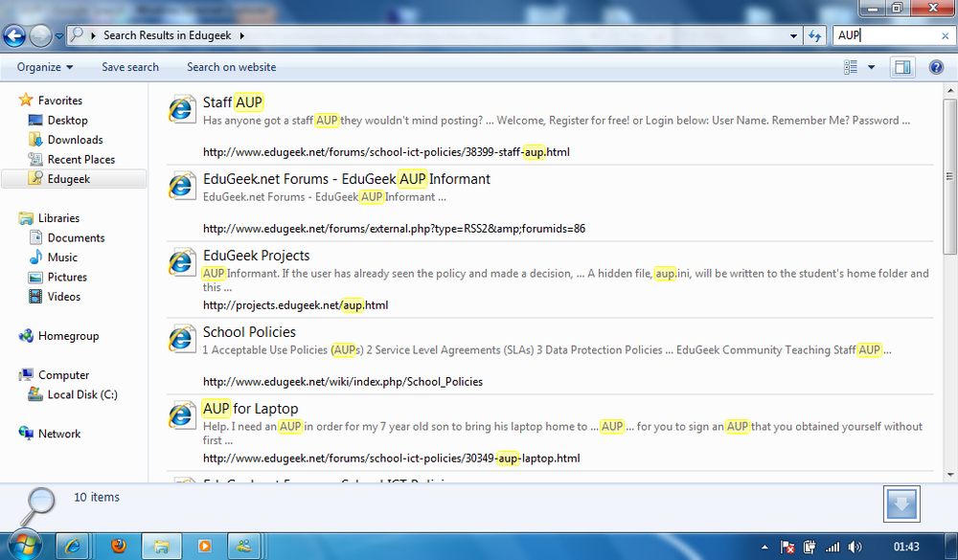This screenshot has height=560, width=958.
Task: Click the vertical scrollbar thumb
Action: pos(950,176)
